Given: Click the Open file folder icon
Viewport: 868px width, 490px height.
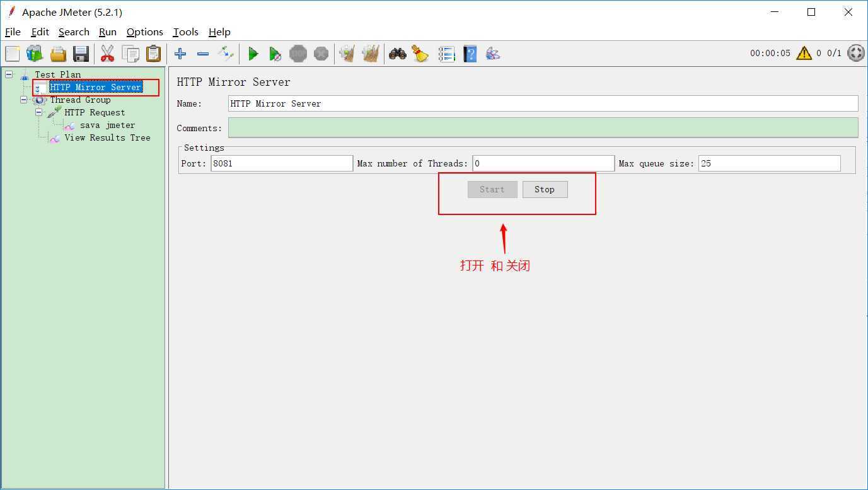Looking at the screenshot, I should click(58, 54).
